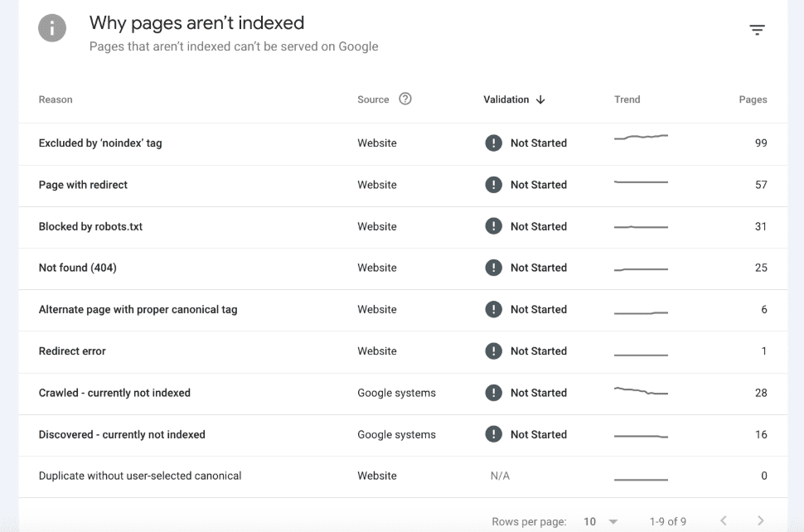
Task: Click the trend sparkline for 'Discovered - currently not indexed'
Action: pos(641,434)
